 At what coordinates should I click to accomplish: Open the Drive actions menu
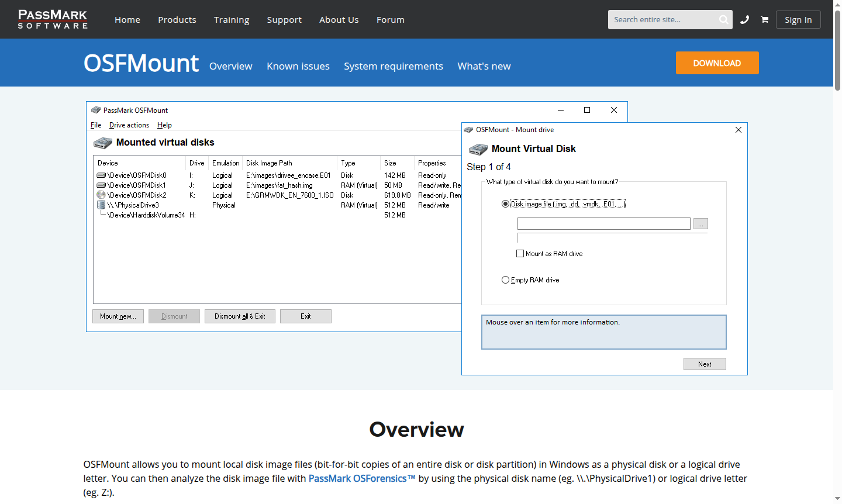click(x=129, y=125)
